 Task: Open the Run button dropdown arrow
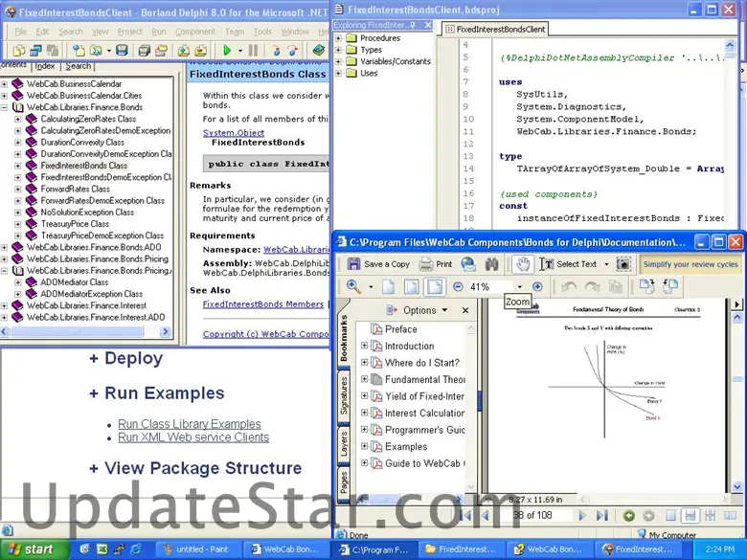tap(240, 51)
